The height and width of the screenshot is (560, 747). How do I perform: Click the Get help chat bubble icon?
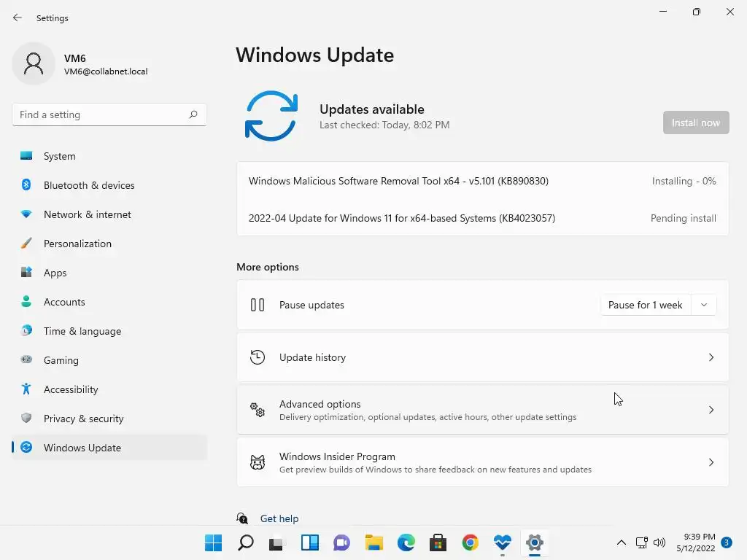pyautogui.click(x=242, y=518)
